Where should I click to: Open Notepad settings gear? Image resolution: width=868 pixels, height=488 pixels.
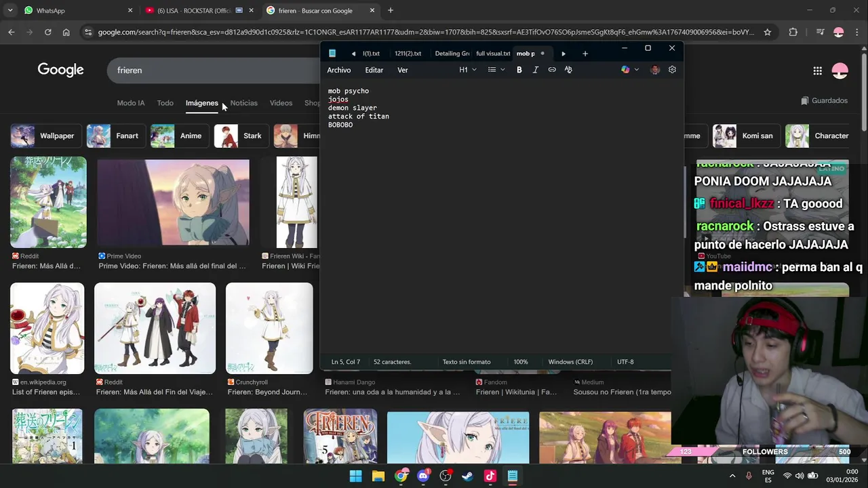[672, 70]
